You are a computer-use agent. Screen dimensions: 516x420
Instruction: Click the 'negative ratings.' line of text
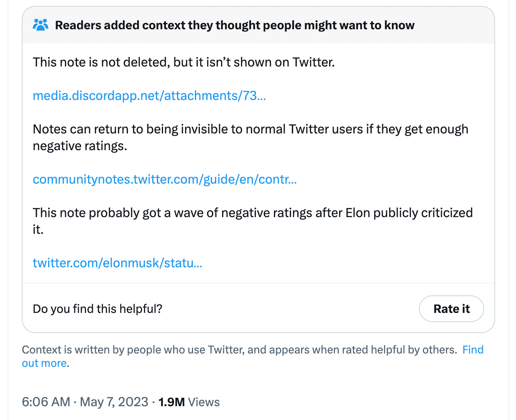80,146
